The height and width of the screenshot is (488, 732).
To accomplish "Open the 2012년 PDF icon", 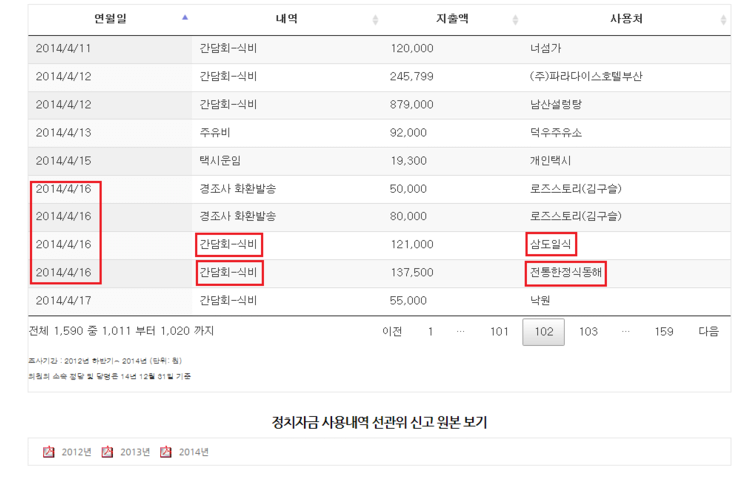I will click(48, 452).
